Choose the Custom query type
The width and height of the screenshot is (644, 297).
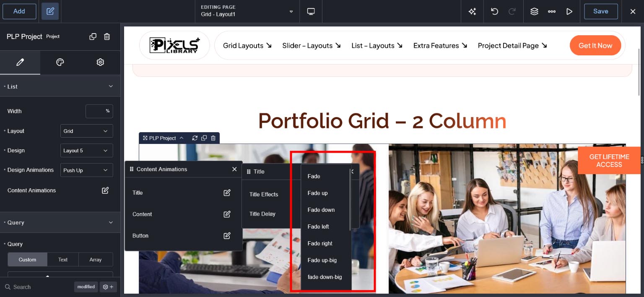pyautogui.click(x=27, y=260)
